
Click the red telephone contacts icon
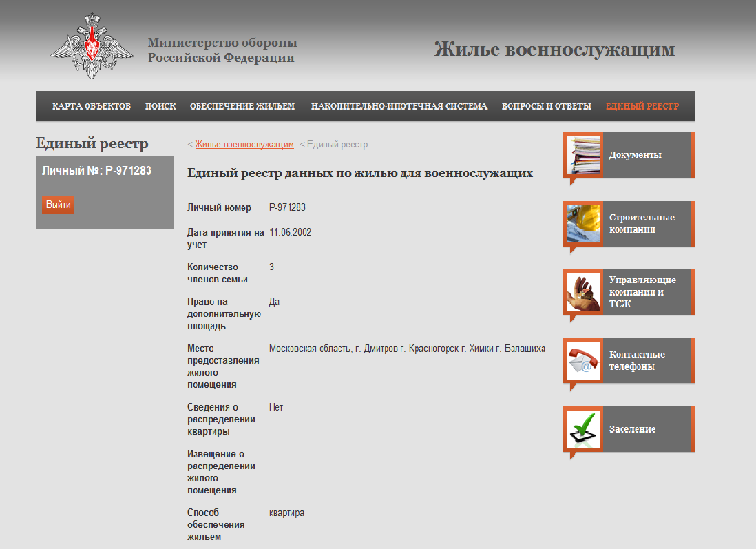tap(583, 360)
